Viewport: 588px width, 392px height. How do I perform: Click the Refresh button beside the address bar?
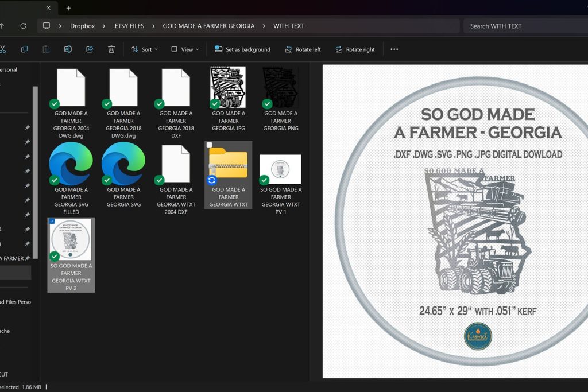pos(23,26)
